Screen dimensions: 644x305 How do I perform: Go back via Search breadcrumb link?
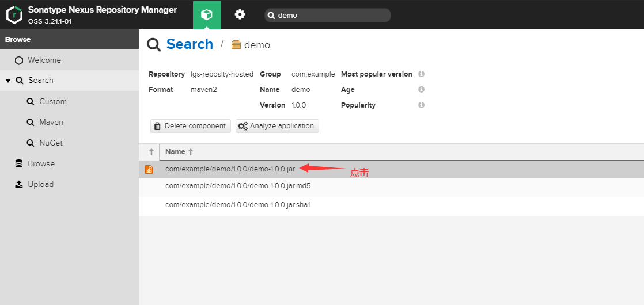click(x=190, y=44)
